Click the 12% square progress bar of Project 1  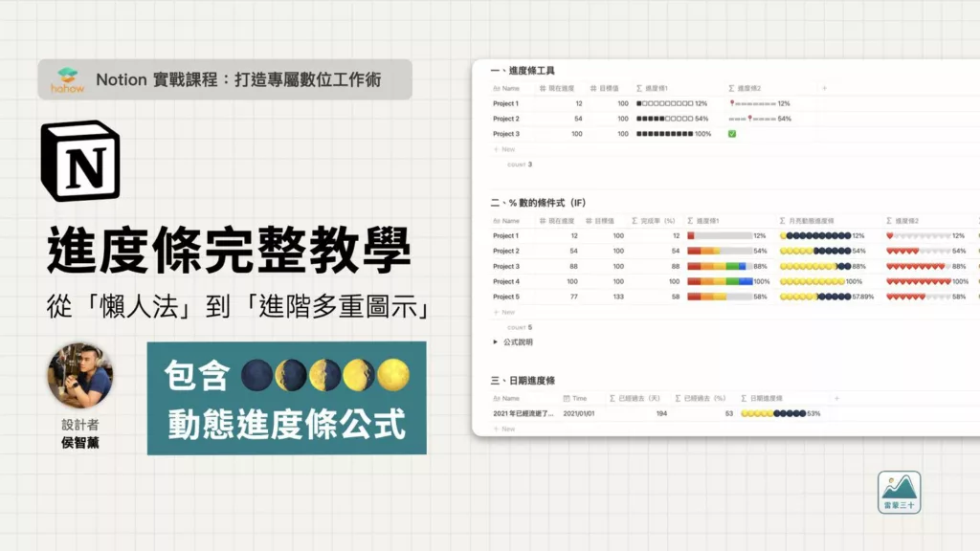coord(672,103)
